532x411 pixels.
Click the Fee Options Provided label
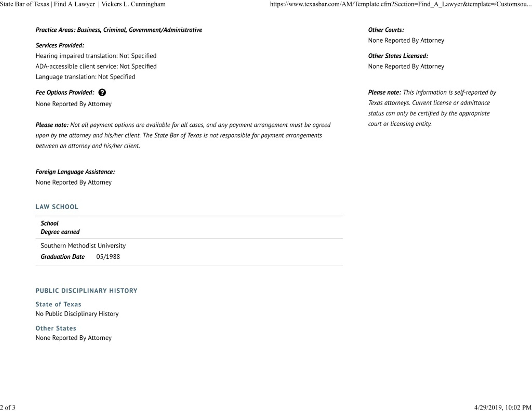(x=65, y=93)
